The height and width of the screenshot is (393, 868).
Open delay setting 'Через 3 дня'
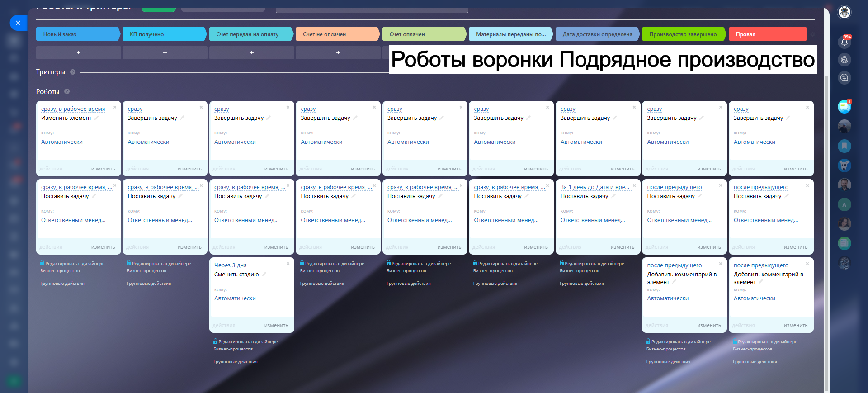click(230, 265)
